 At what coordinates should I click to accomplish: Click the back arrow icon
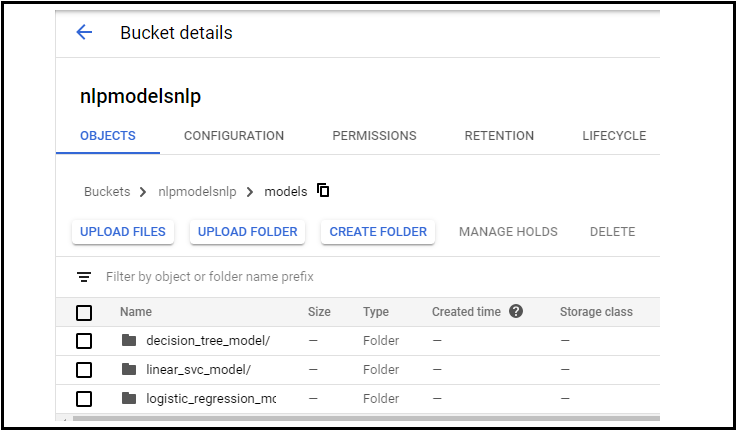coord(84,32)
